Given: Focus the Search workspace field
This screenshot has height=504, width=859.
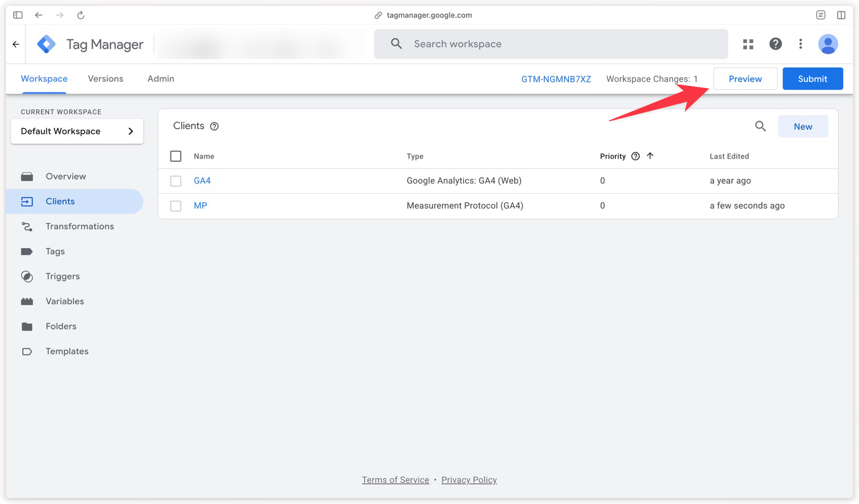Looking at the screenshot, I should 551,44.
